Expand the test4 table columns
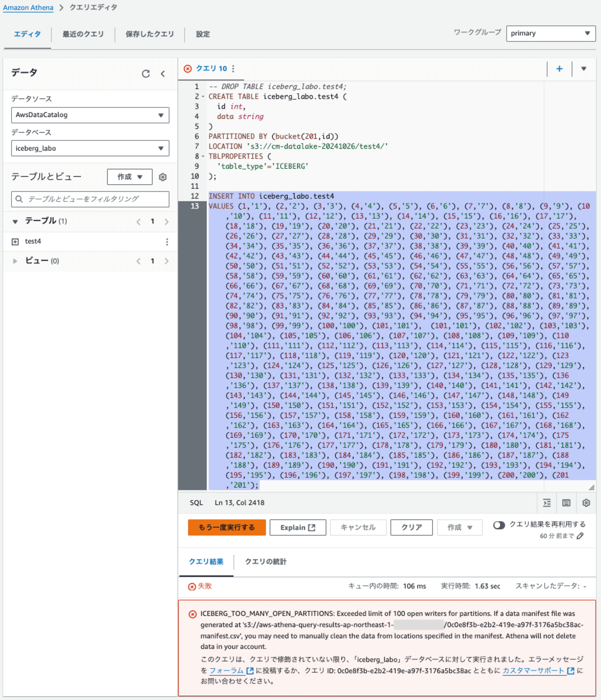This screenshot has height=700, width=601. tap(15, 241)
